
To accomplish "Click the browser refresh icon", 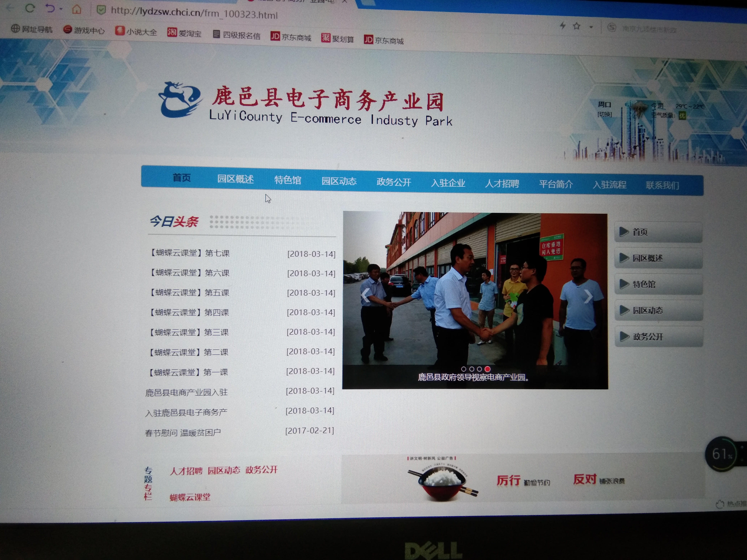I will [30, 8].
